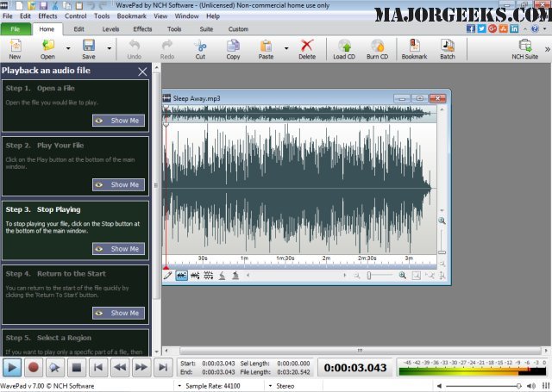Image resolution: width=552 pixels, height=392 pixels.
Task: Click the vertical zoom magnifier icon beside waveform
Action: pyautogui.click(x=442, y=221)
